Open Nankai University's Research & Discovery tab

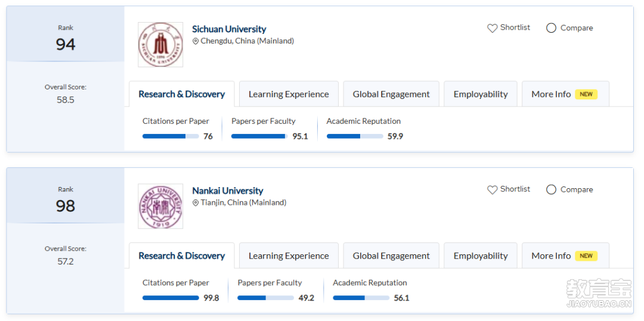(x=181, y=255)
